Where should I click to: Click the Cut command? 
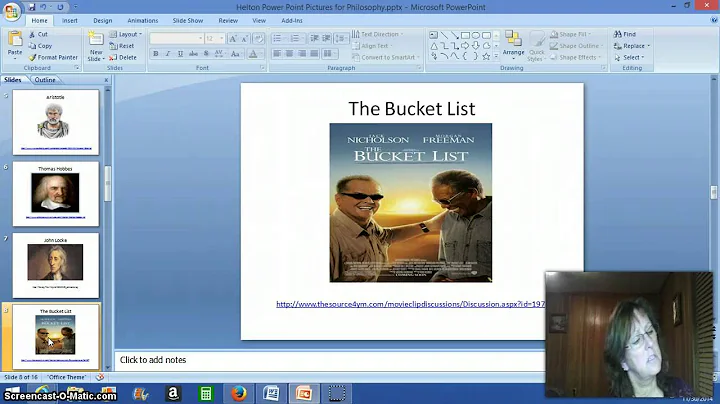pyautogui.click(x=38, y=34)
